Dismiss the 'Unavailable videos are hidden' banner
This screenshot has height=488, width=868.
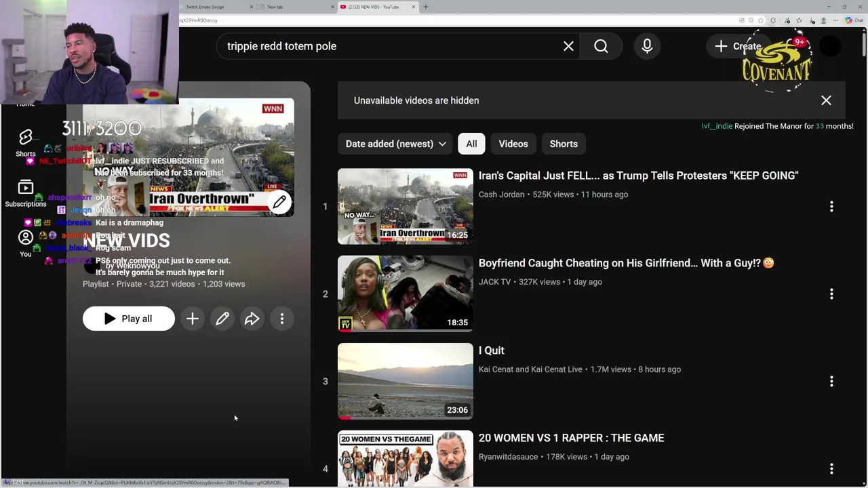[826, 100]
